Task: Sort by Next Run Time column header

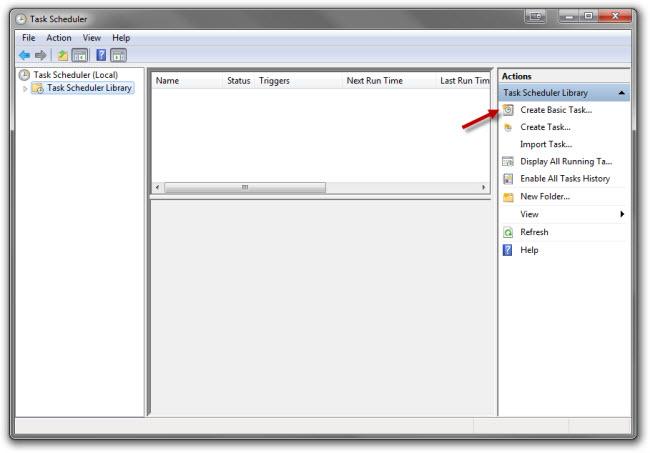Action: [389, 81]
